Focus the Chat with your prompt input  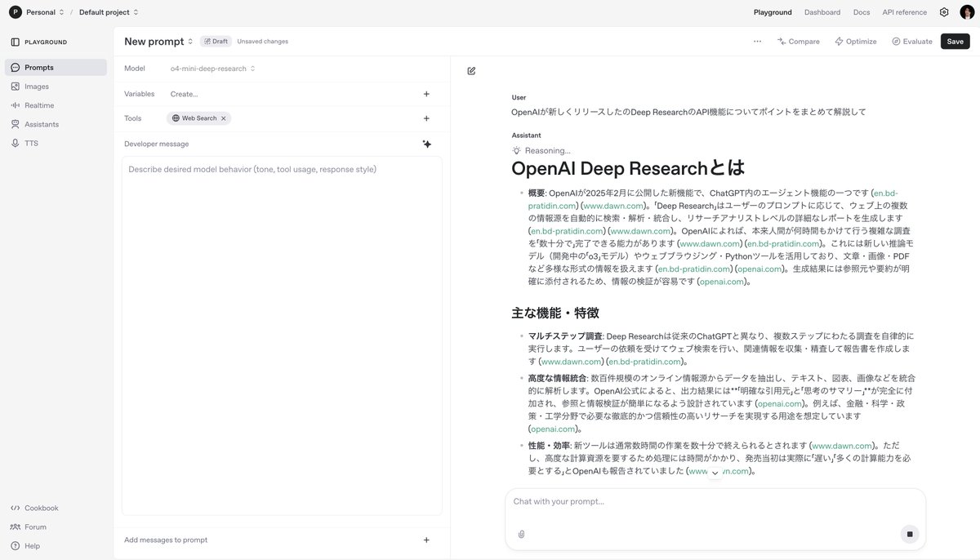715,501
